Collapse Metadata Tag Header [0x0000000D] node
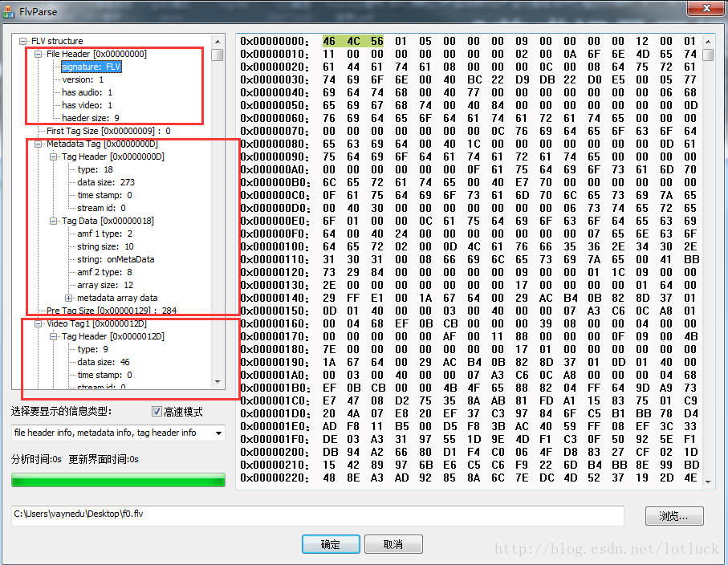 (54, 157)
